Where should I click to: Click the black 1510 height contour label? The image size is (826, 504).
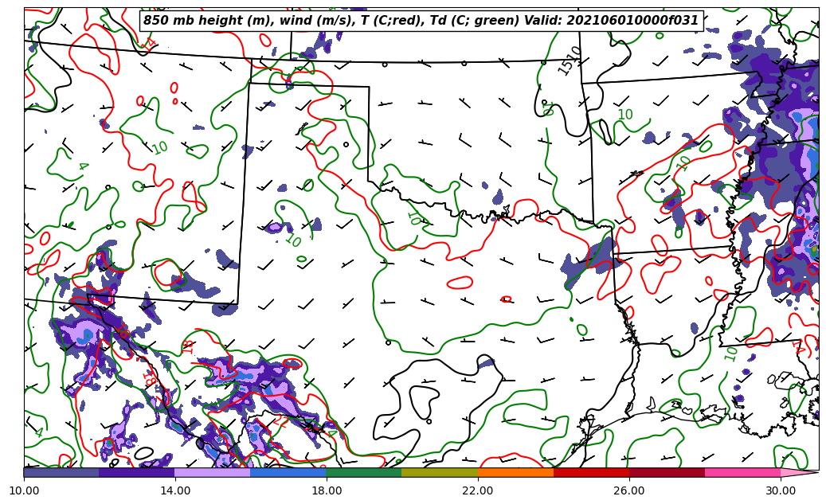[570, 61]
